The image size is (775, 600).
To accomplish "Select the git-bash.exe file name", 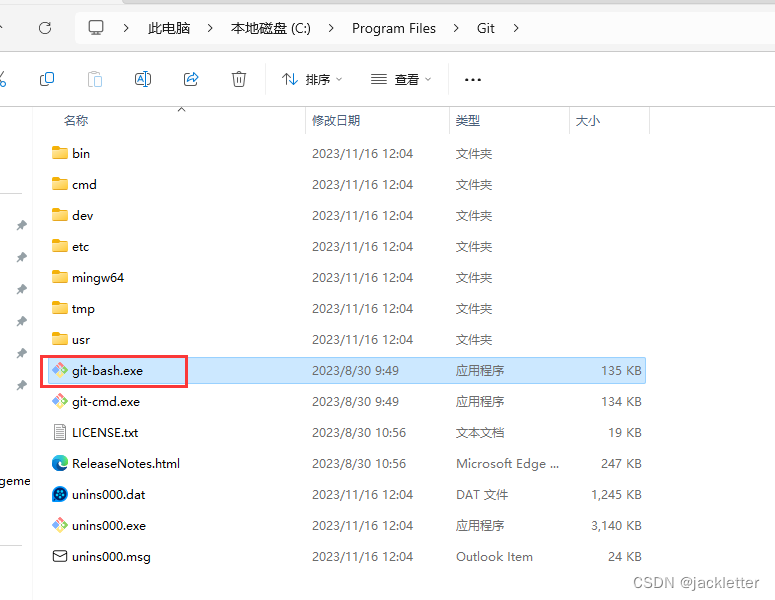I will coord(107,370).
